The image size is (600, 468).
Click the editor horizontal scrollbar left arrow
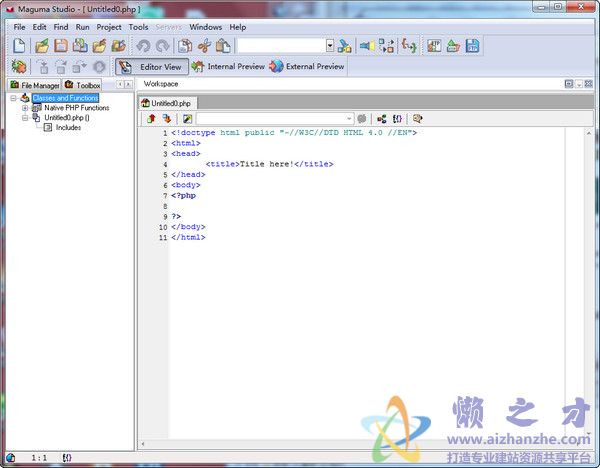tap(143, 444)
